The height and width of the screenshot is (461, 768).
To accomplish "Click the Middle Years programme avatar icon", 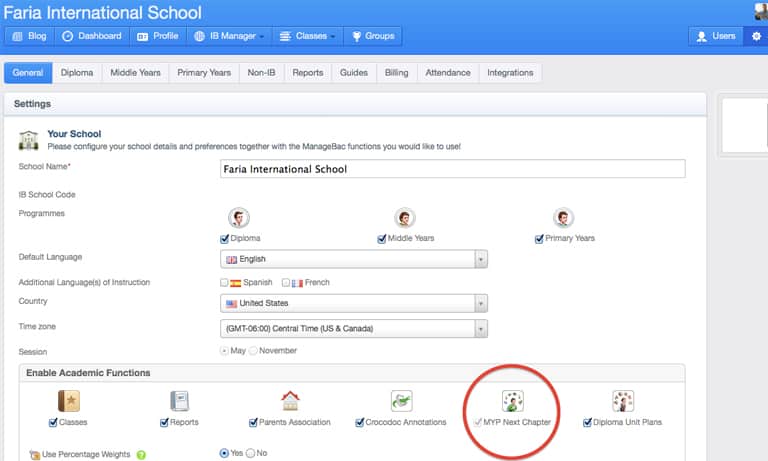I will (405, 218).
